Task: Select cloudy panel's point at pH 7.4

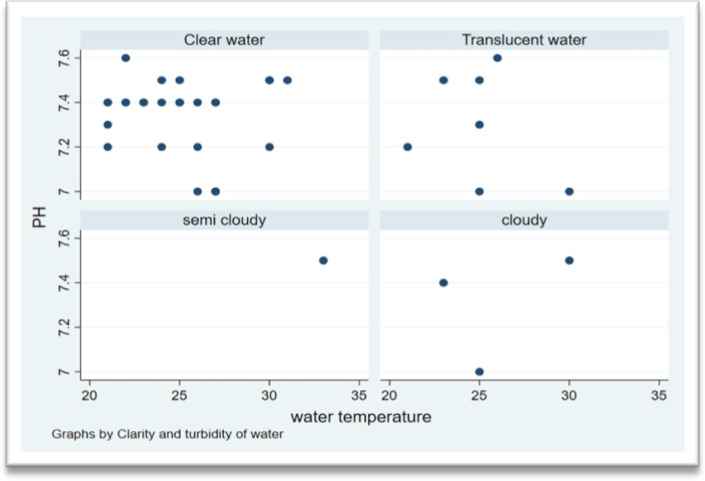Action: [x=443, y=283]
